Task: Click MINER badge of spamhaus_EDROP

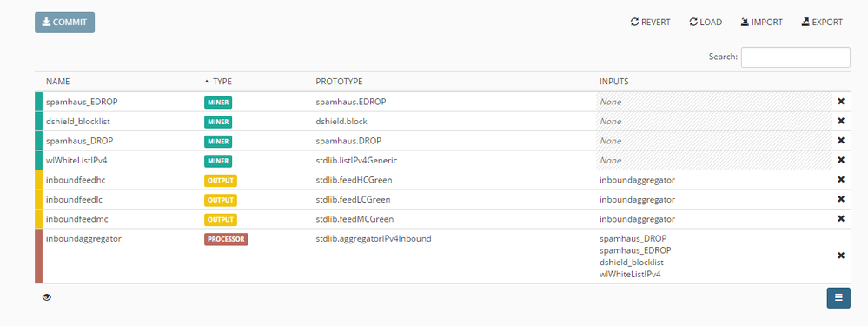Action: [x=218, y=103]
